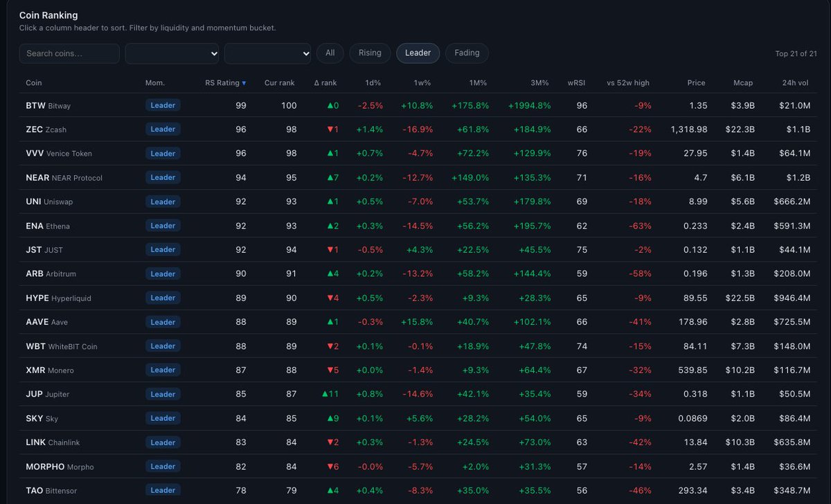Toggle the Fading momentum filter

[x=467, y=53]
